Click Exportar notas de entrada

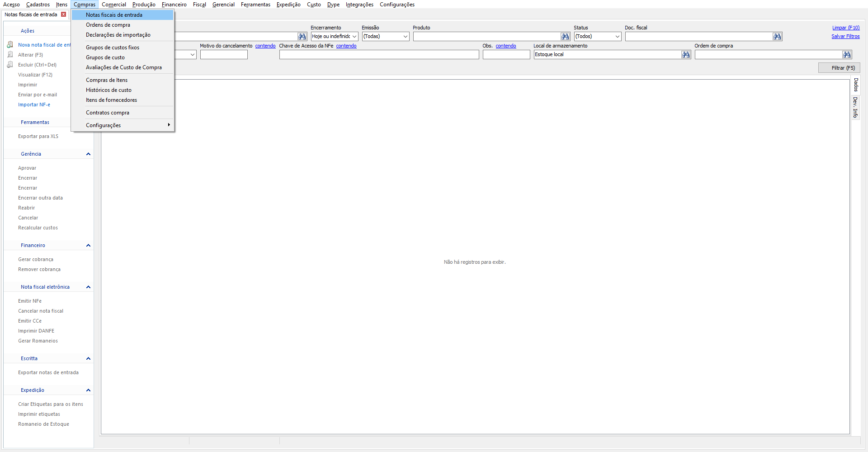click(x=48, y=372)
